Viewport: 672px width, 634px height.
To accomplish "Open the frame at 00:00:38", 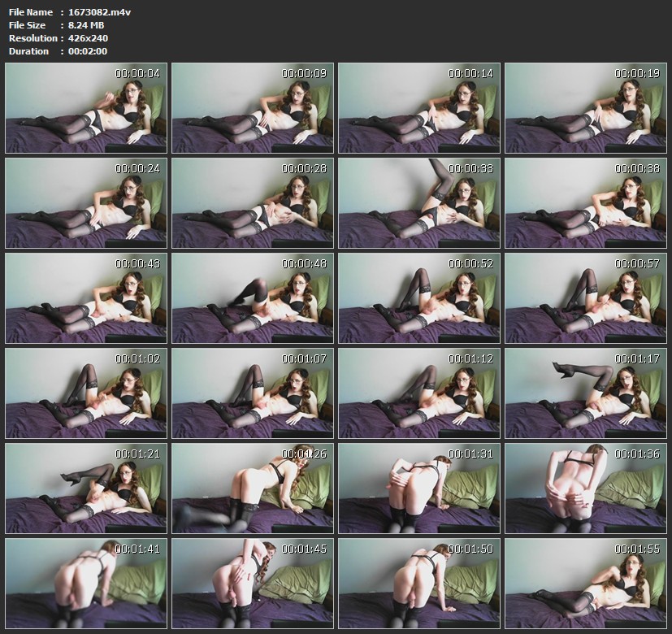I will point(586,203).
